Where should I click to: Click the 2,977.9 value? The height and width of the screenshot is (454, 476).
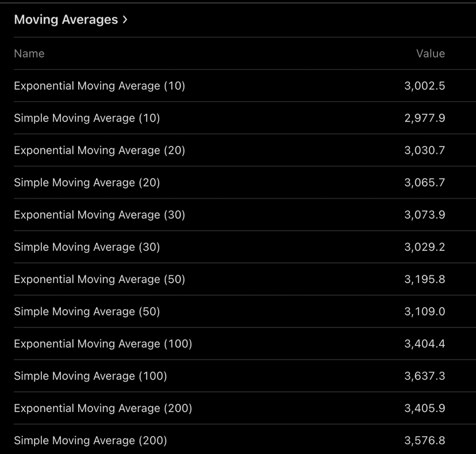coord(424,118)
